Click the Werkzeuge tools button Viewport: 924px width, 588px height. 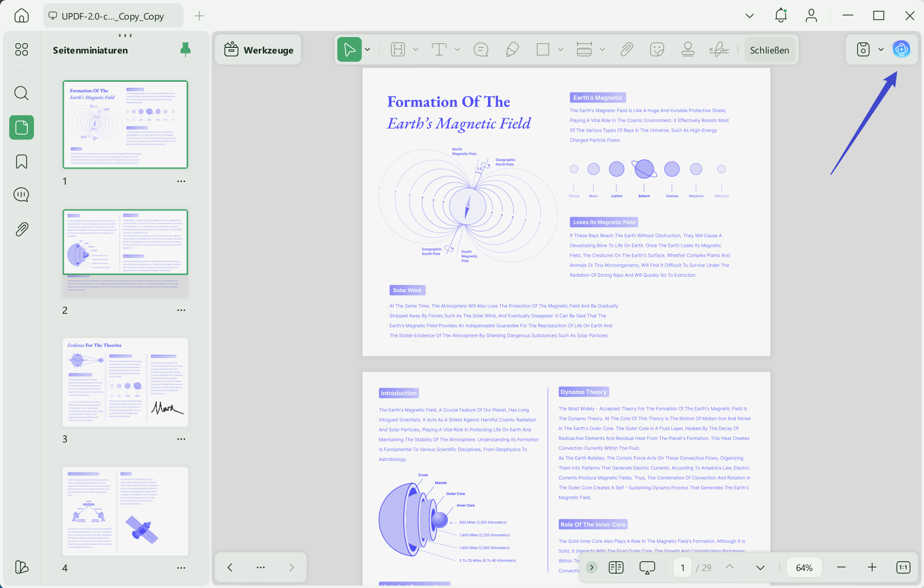pyautogui.click(x=259, y=50)
